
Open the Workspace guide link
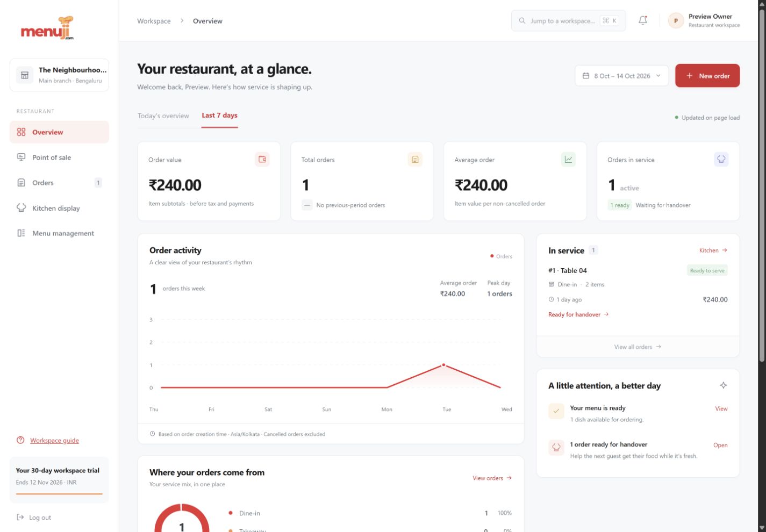[54, 441]
